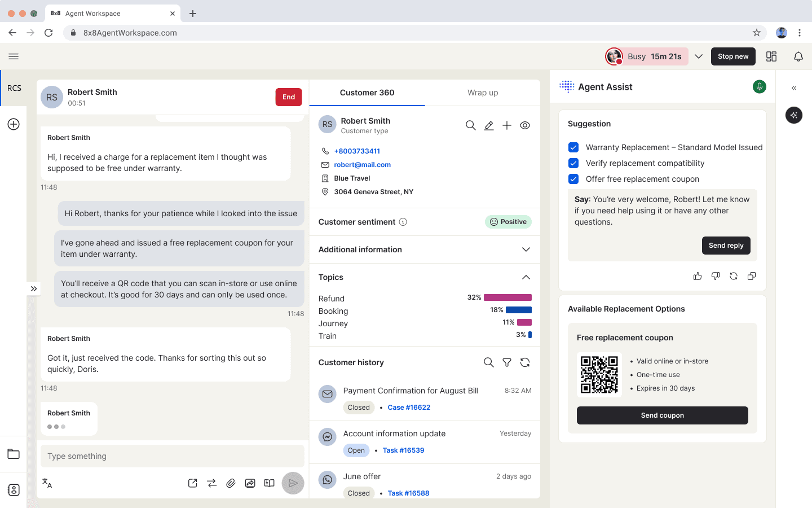812x508 pixels.
Task: Transfer the chat with arrows icon
Action: (212, 483)
